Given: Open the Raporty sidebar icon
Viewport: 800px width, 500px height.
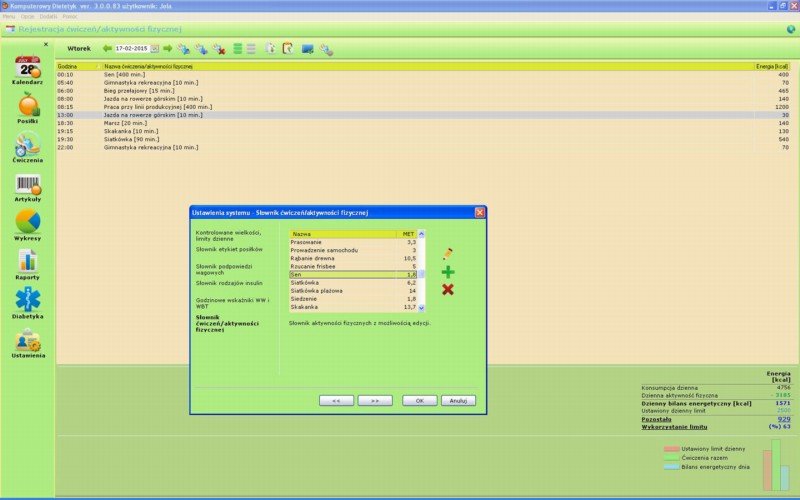Looking at the screenshot, I should (x=27, y=264).
